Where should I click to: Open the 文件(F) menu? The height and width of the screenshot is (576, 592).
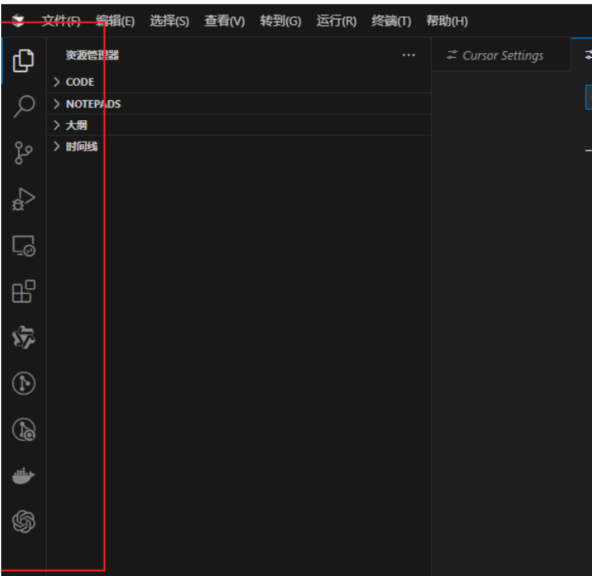coord(61,21)
